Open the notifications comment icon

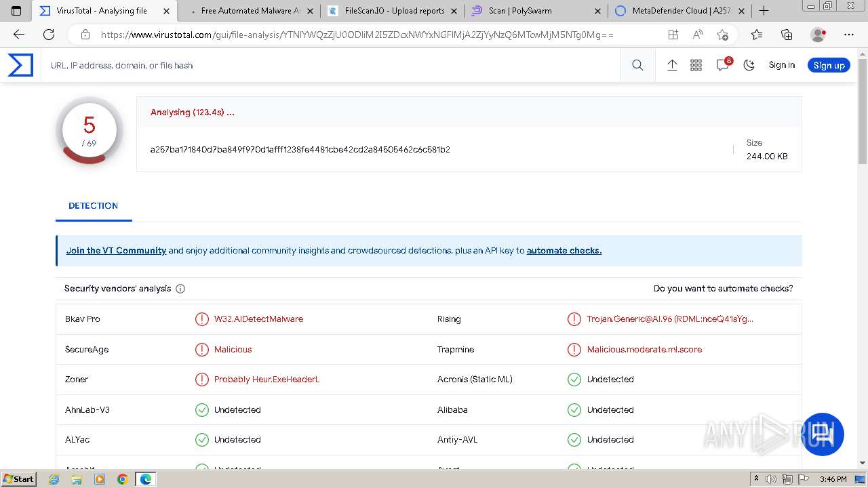click(723, 64)
